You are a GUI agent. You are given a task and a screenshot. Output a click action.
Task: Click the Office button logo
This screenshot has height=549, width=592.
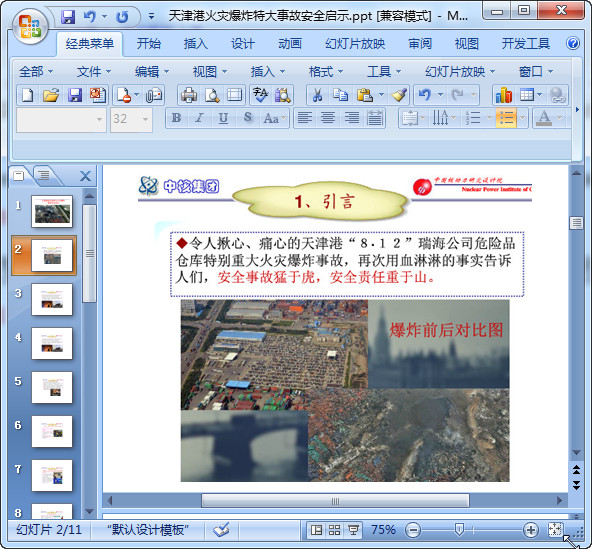click(x=30, y=26)
